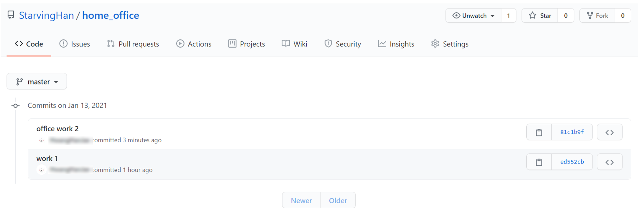
Task: Open the home_office repository link
Action: (x=111, y=15)
